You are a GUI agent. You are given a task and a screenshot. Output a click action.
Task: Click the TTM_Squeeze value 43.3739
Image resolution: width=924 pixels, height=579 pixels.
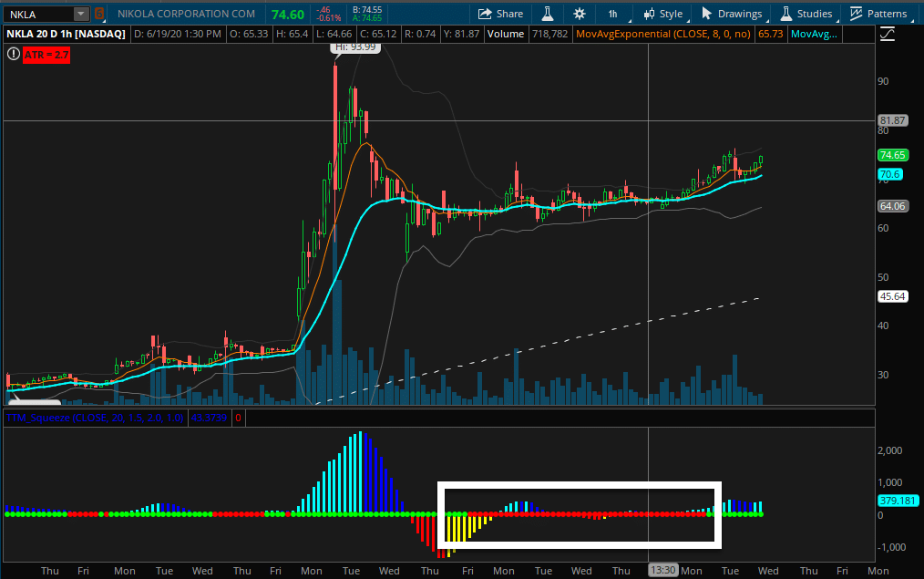point(210,418)
